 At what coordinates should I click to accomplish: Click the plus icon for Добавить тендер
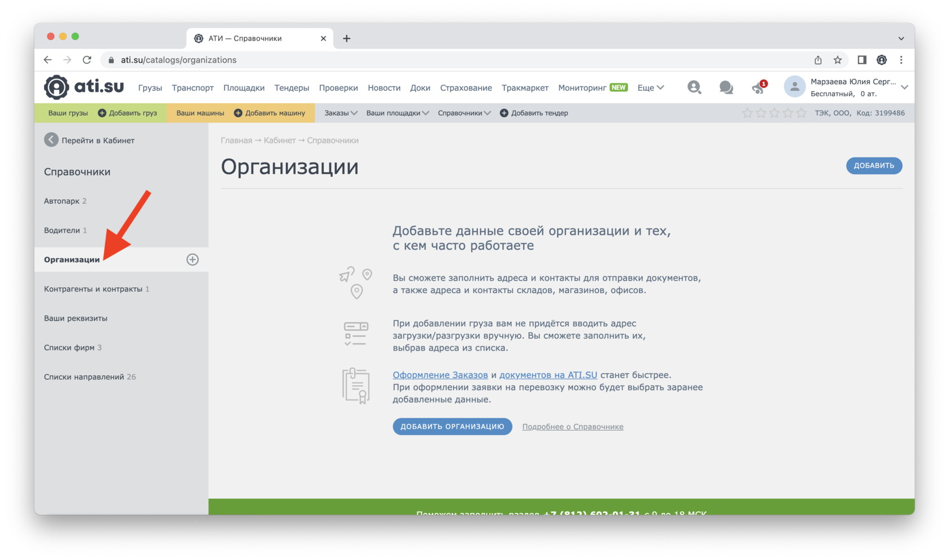pyautogui.click(x=504, y=113)
